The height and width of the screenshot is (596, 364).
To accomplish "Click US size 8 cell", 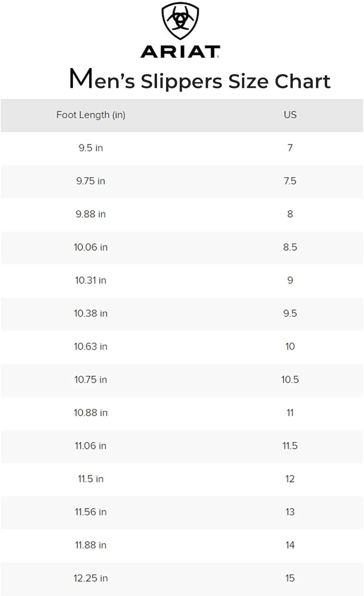I will click(290, 214).
